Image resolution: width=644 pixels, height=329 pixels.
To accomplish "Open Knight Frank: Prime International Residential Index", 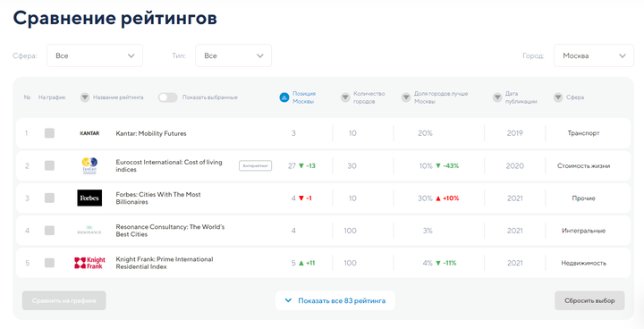I will [x=165, y=263].
